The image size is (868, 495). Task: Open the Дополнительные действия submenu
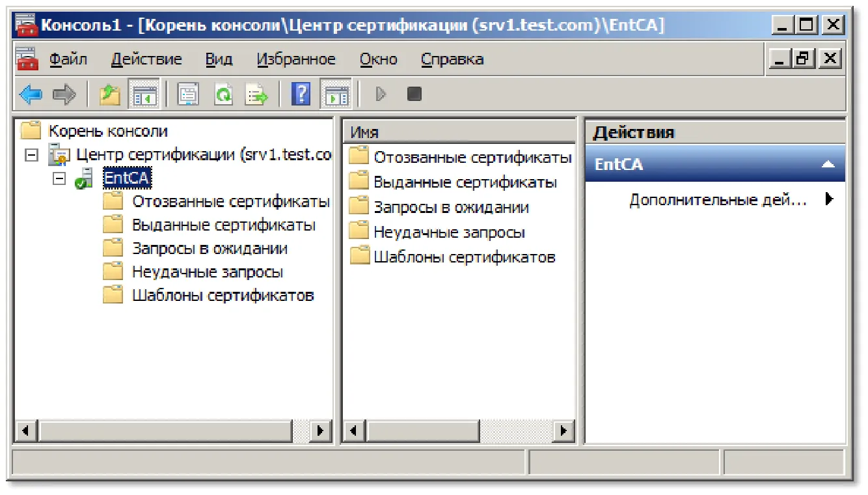point(718,200)
